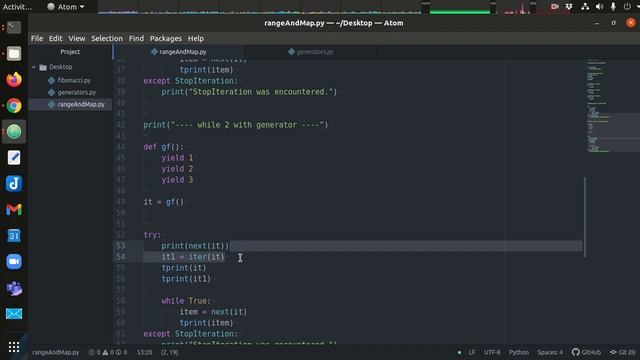Change Spaces: 4 indentation setting
Viewport: 640px width, 360px height.
tap(550, 352)
